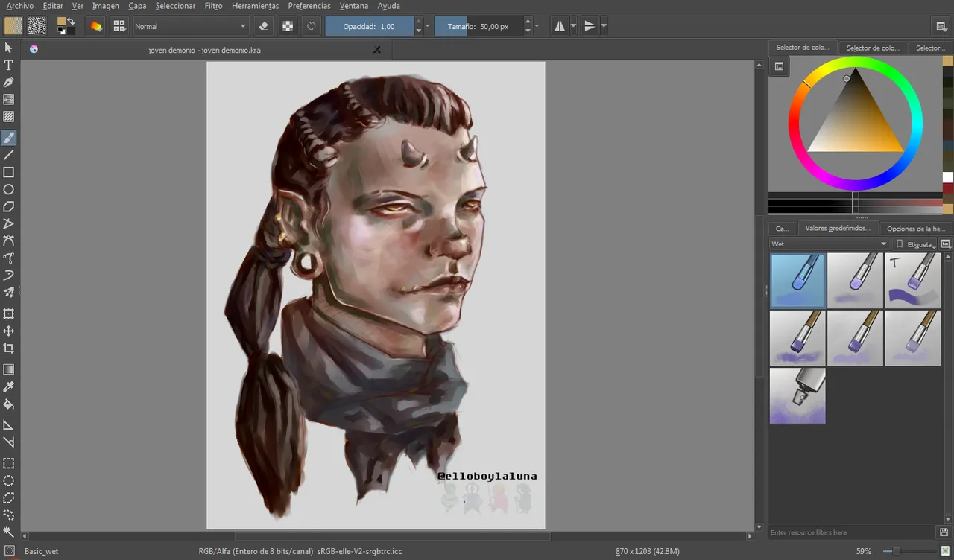Open the Fill Patterns chooser
The width and height of the screenshot is (954, 560).
[x=37, y=26]
